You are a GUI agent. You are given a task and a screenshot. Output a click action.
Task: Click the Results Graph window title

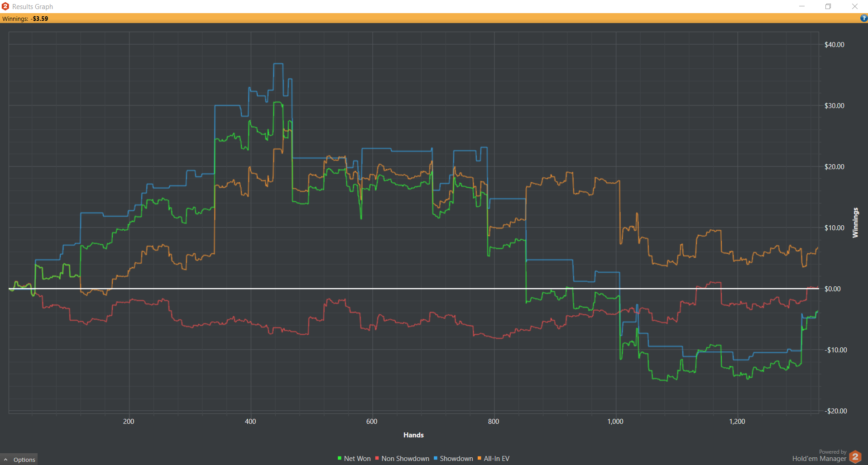[33, 7]
